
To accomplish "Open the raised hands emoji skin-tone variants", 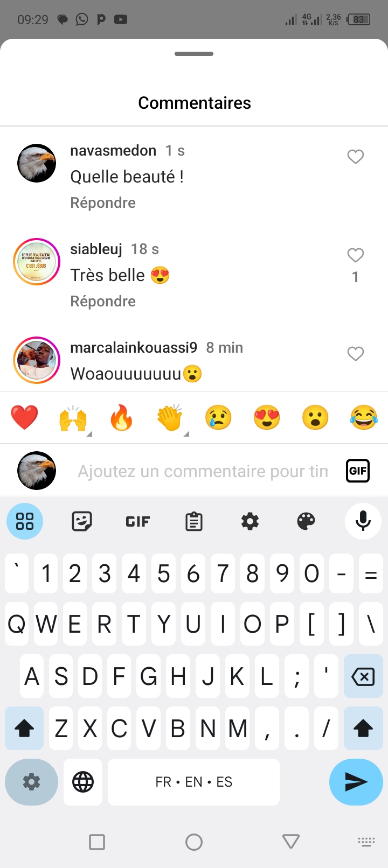I will tap(73, 418).
